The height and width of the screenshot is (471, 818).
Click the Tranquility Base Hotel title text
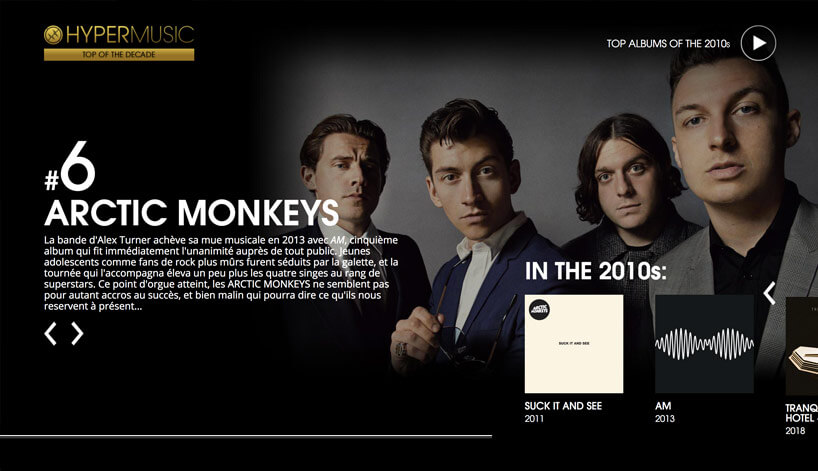coord(801,413)
